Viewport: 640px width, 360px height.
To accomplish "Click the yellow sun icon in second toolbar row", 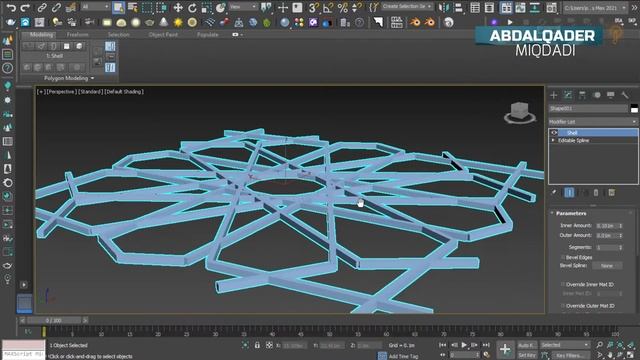I will 178,22.
